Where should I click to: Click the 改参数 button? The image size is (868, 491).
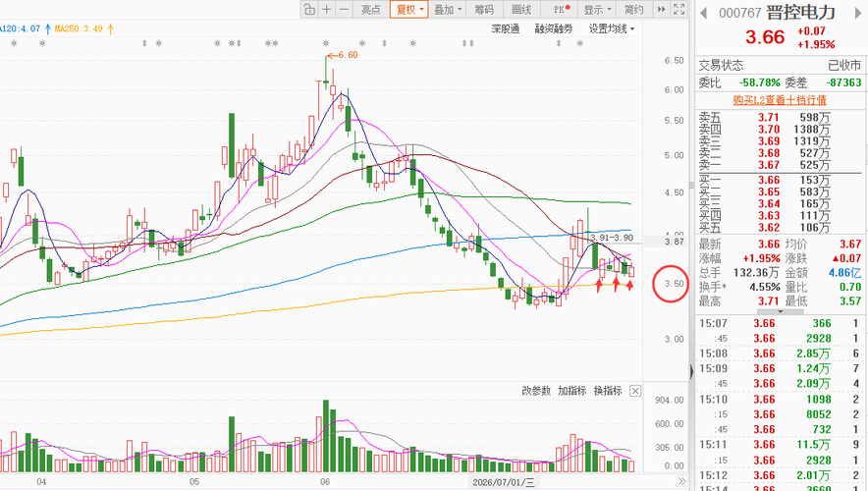(x=536, y=391)
